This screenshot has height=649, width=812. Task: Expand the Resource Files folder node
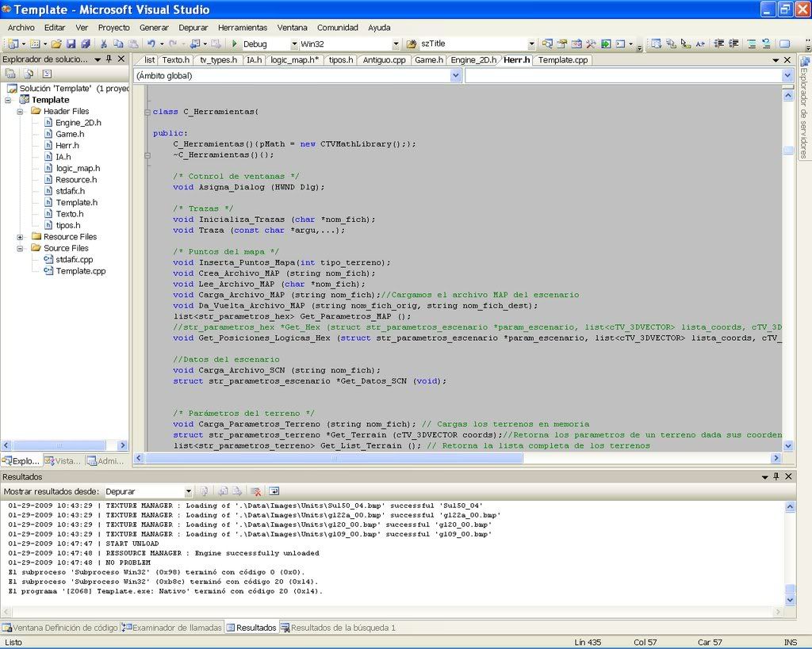(20, 237)
